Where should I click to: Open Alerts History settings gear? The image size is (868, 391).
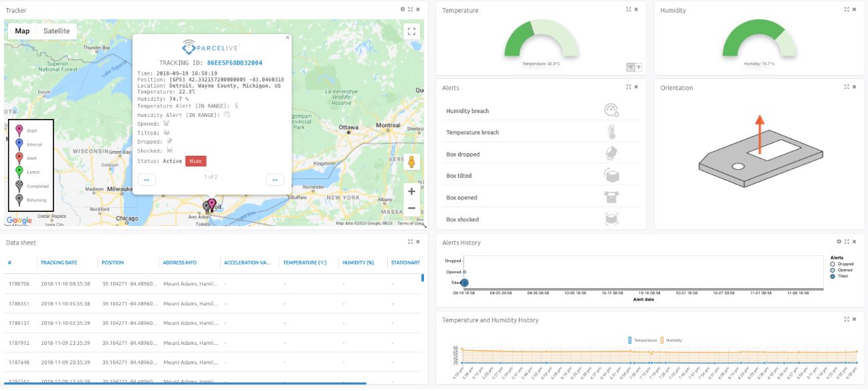[x=839, y=242]
